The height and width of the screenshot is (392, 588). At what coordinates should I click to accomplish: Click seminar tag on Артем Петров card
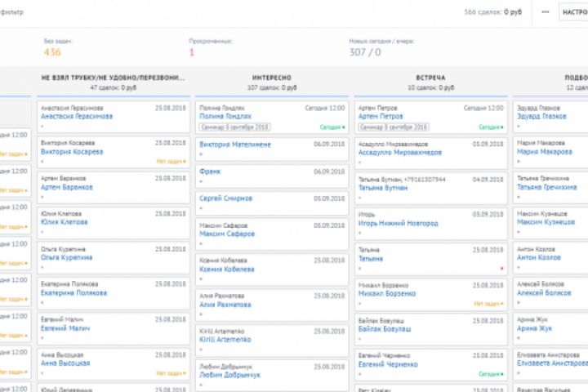(395, 127)
